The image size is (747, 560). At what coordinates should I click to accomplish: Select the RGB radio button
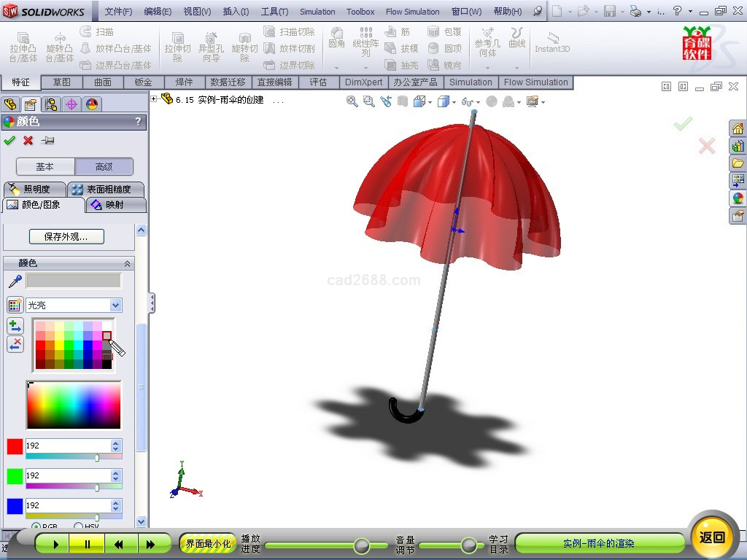coord(35,526)
